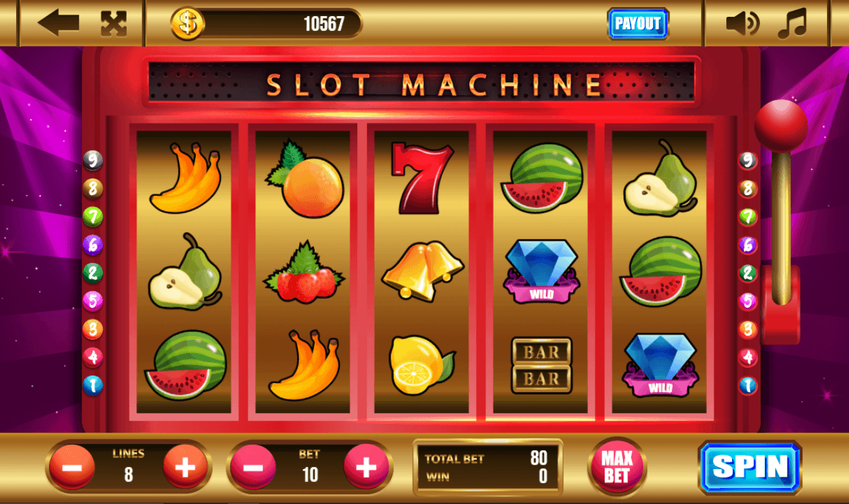This screenshot has width=849, height=504.
Task: Pull the red lever knob
Action: 781,126
